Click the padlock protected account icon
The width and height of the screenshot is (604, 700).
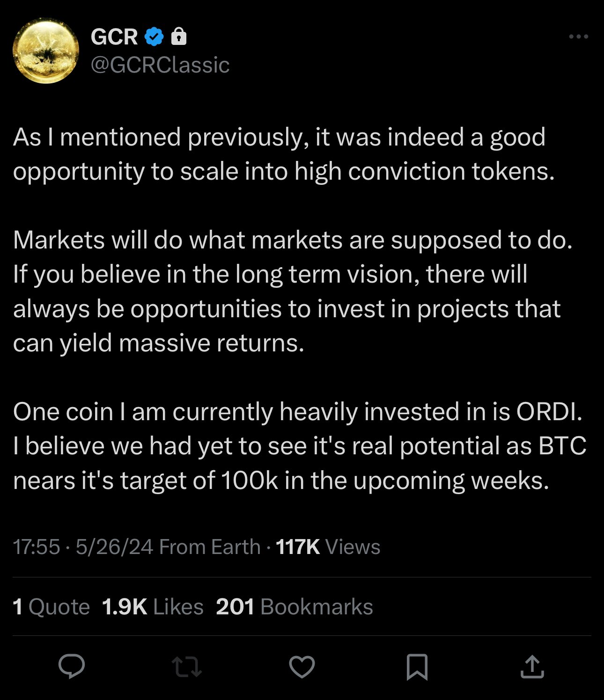[x=179, y=36]
